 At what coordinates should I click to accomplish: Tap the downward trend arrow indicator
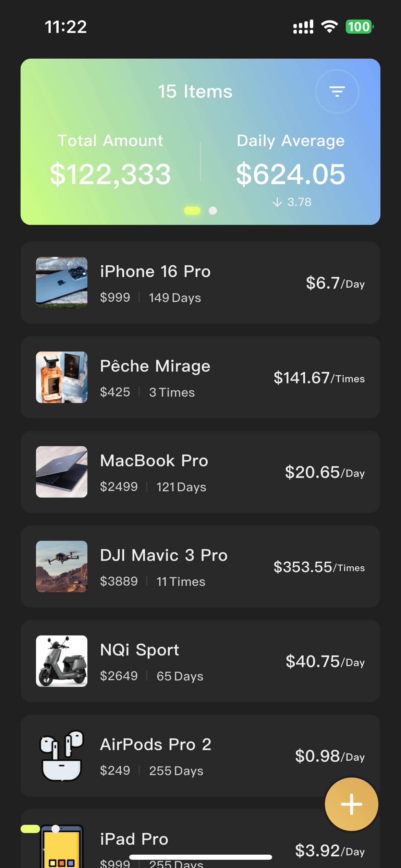tap(277, 202)
